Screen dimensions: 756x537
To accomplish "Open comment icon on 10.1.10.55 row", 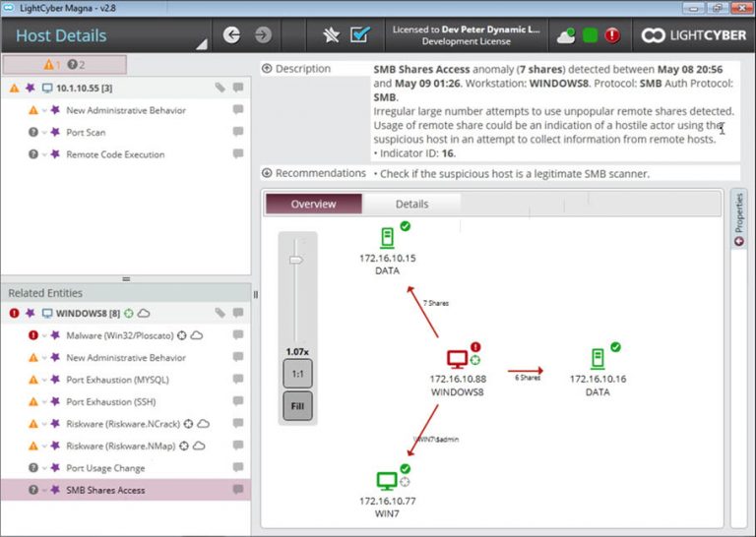I will (x=238, y=88).
